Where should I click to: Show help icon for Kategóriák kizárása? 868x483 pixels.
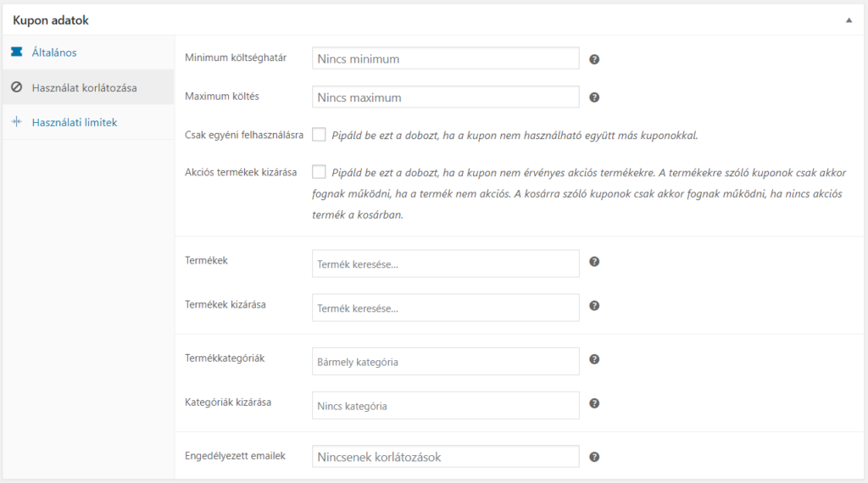coord(594,404)
